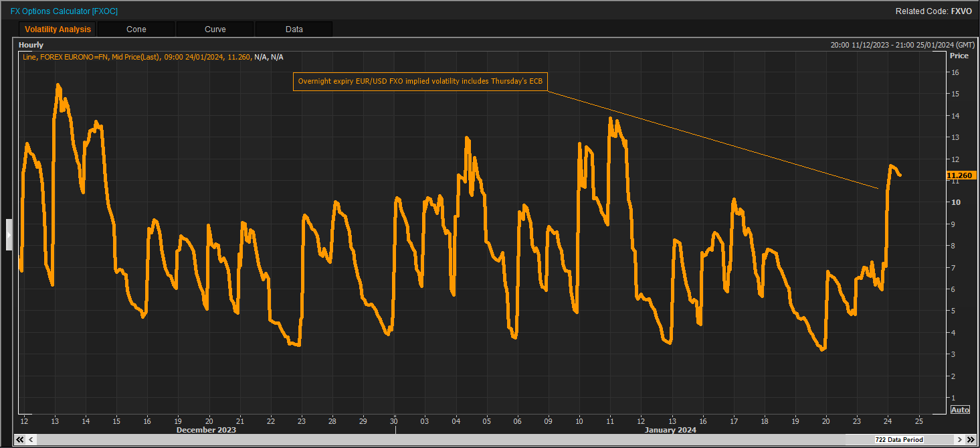
Task: Click the Price axis header label
Action: [959, 56]
